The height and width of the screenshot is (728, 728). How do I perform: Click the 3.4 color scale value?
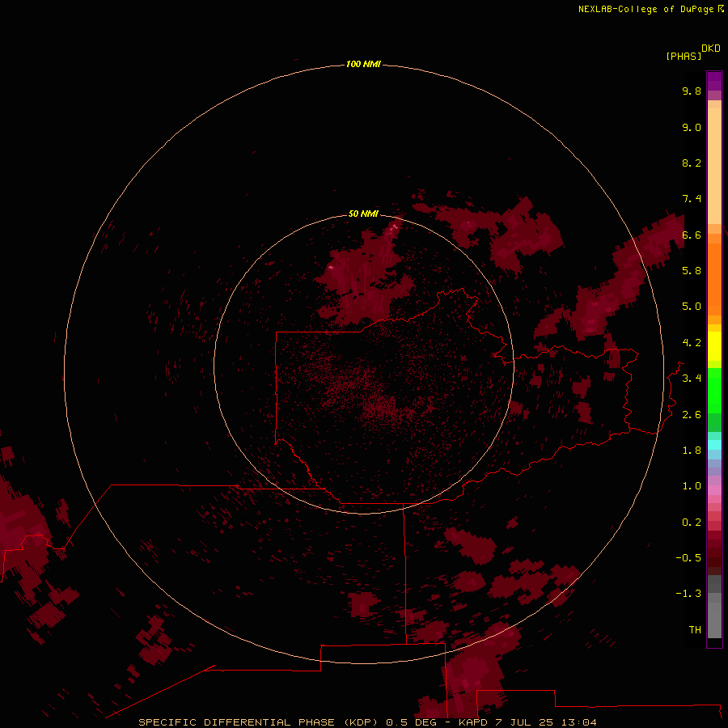[x=692, y=379]
